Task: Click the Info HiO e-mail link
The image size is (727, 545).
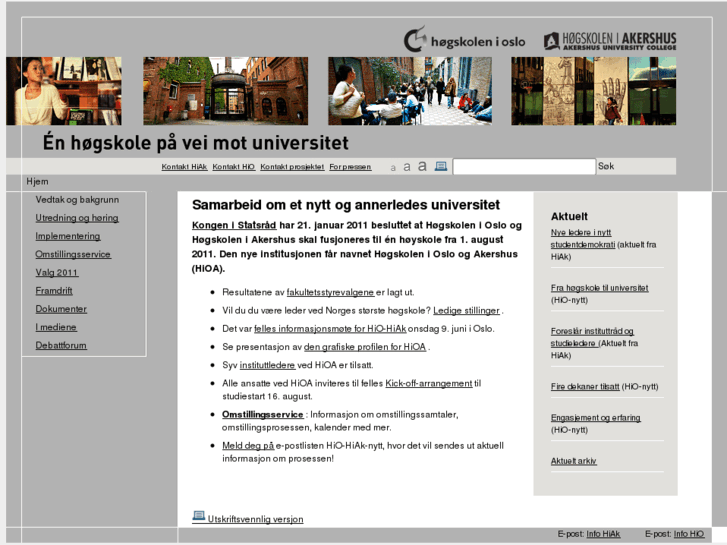Action: [x=689, y=534]
